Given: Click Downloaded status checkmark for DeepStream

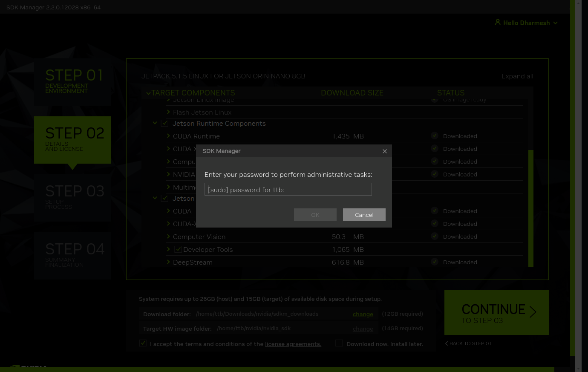Looking at the screenshot, I should (x=434, y=262).
